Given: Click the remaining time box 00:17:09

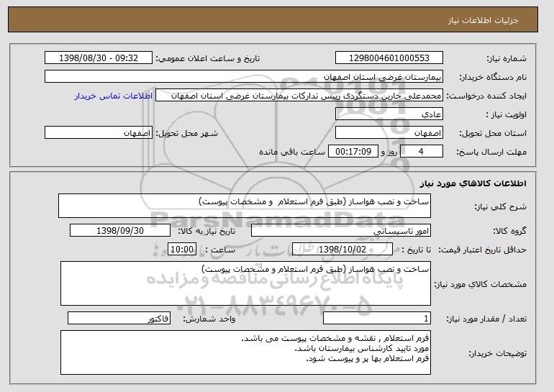Looking at the screenshot, I should coord(353,152).
